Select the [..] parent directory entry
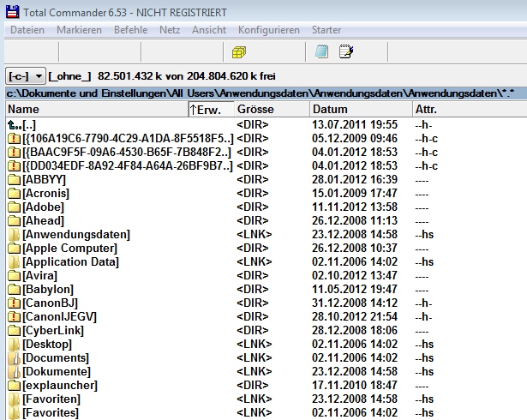 coord(29,125)
